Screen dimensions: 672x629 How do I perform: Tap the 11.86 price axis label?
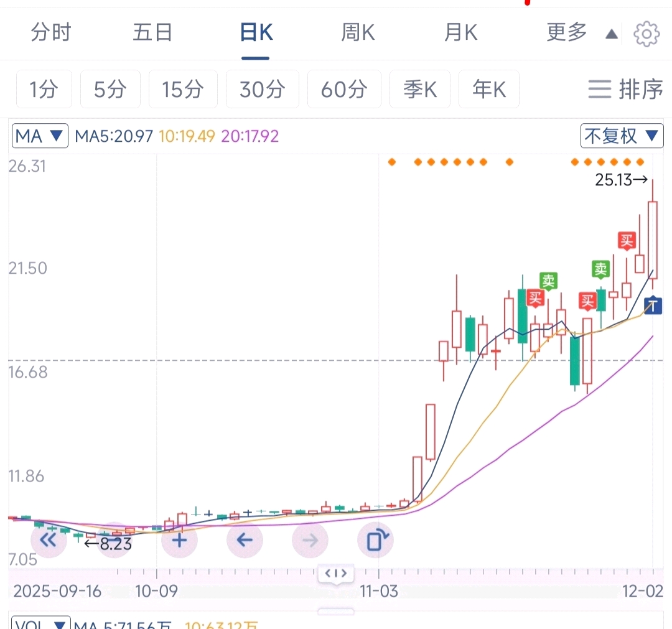point(26,477)
